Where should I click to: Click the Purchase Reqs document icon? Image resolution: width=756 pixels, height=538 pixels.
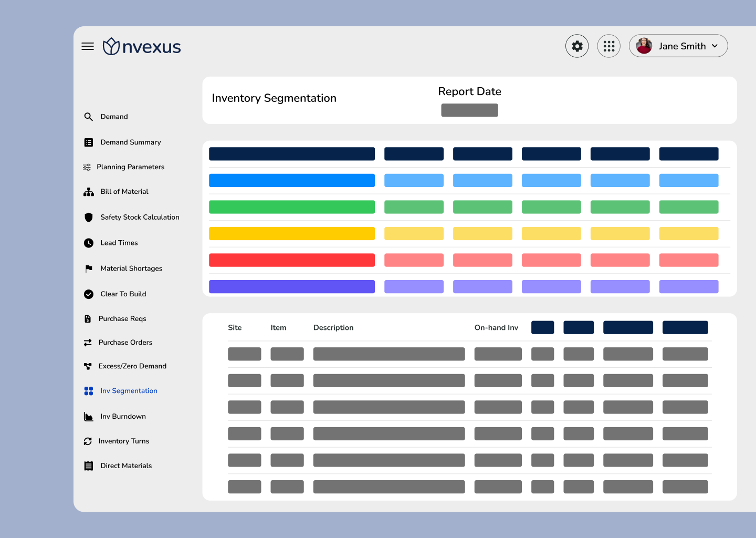(x=88, y=319)
